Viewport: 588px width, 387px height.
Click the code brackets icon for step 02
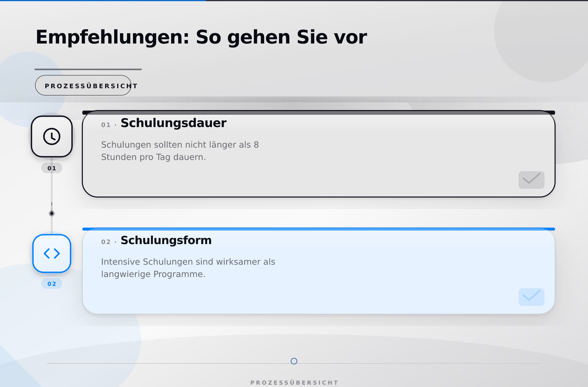tap(52, 253)
